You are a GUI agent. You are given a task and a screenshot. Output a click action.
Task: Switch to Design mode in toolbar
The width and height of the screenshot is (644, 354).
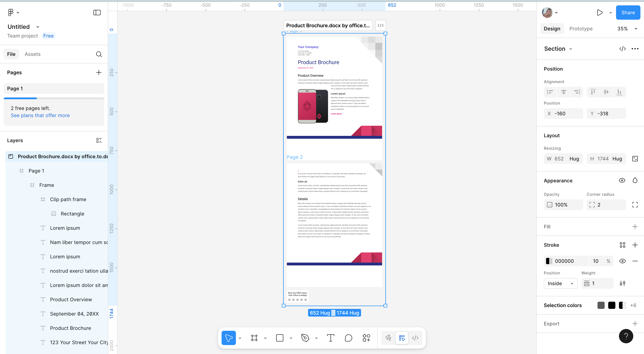[402, 338]
